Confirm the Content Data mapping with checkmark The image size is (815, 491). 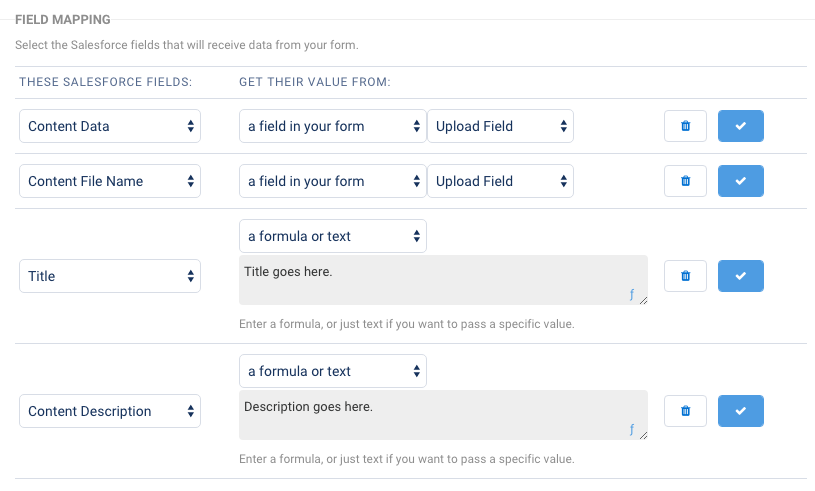point(740,126)
